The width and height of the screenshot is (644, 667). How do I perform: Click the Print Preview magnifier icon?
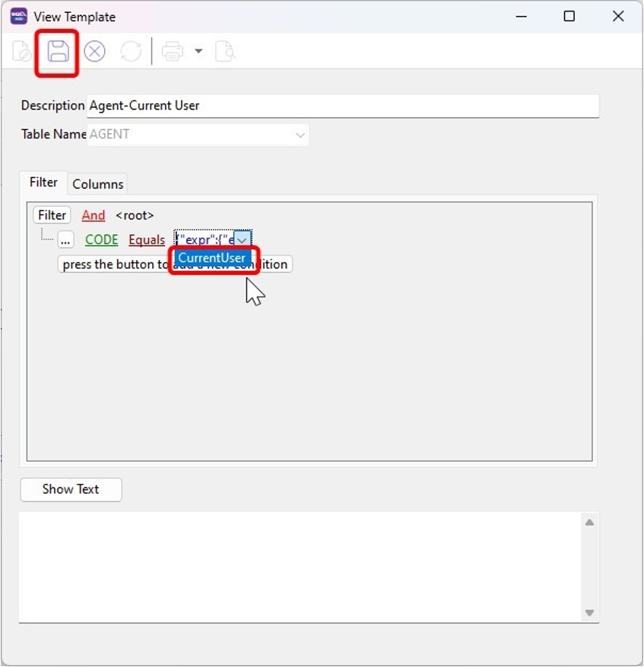coord(225,52)
